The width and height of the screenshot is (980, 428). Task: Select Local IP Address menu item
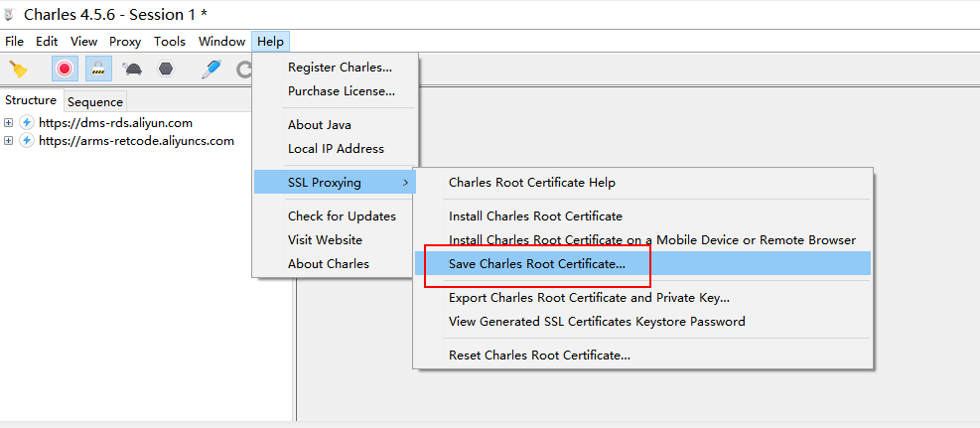pos(335,149)
